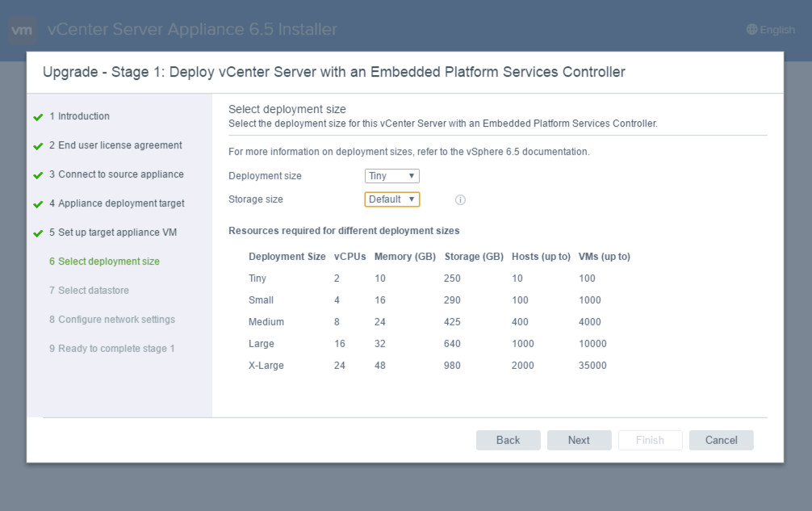Select step 9 Ready to complete stage 1

(x=112, y=348)
